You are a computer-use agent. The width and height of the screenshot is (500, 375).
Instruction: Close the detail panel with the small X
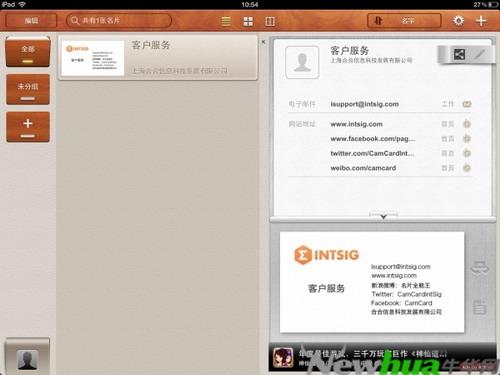click(x=263, y=42)
